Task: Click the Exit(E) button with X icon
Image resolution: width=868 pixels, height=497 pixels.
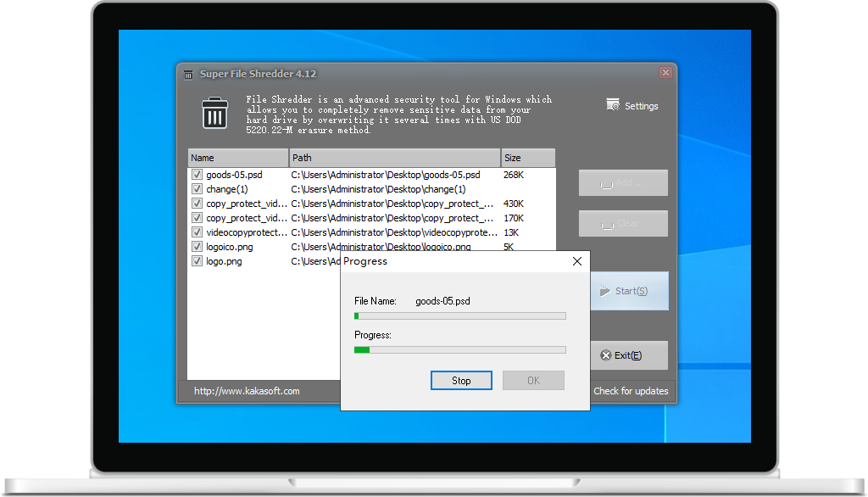Action: click(622, 355)
